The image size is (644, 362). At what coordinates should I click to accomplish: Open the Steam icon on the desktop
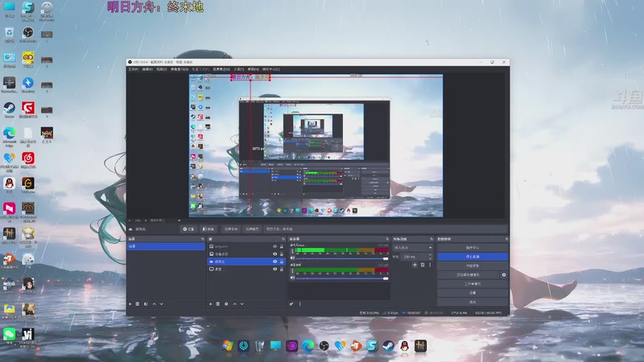10,108
